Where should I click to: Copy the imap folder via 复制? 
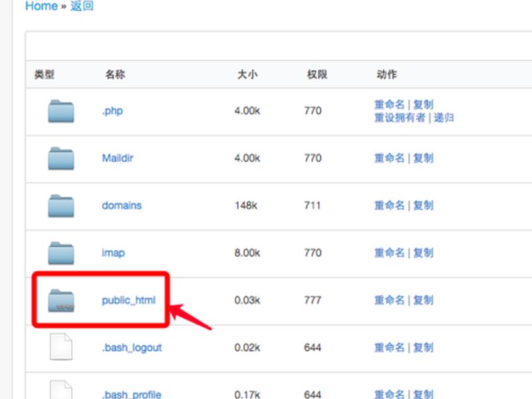click(424, 253)
